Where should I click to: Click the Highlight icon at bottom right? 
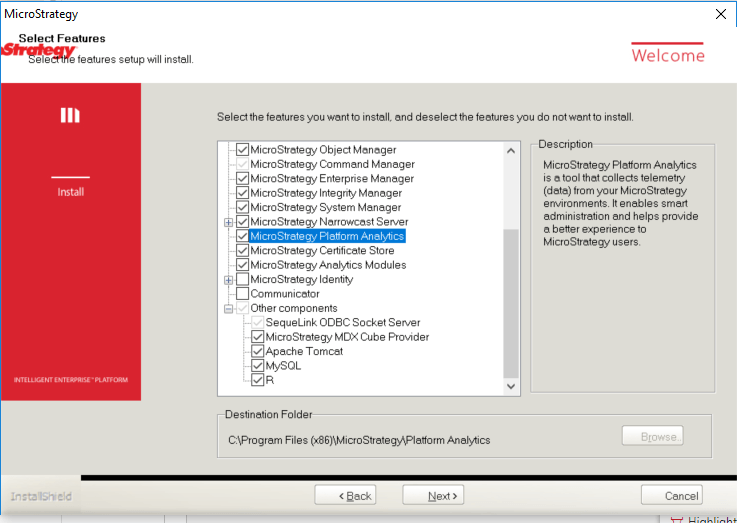(x=676, y=518)
